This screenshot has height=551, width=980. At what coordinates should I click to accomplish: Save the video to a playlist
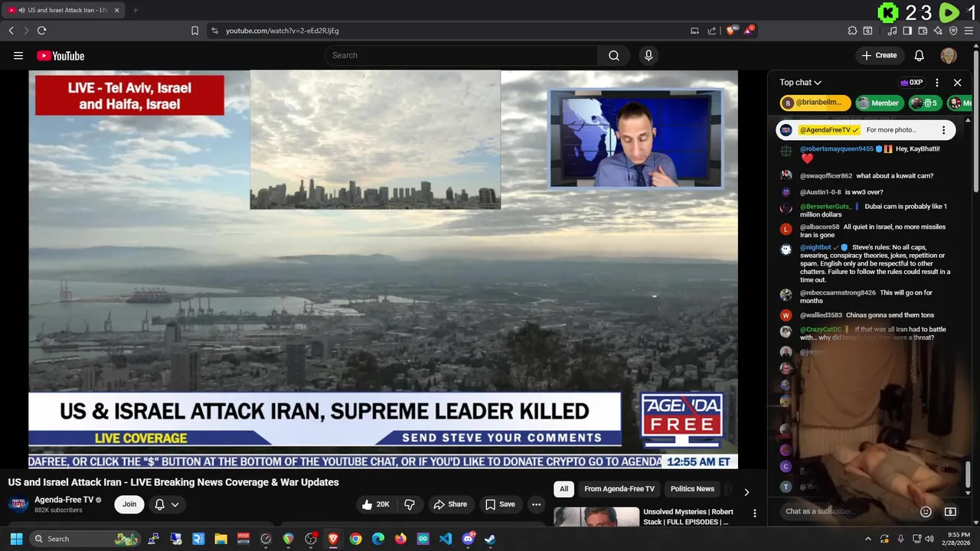[500, 504]
